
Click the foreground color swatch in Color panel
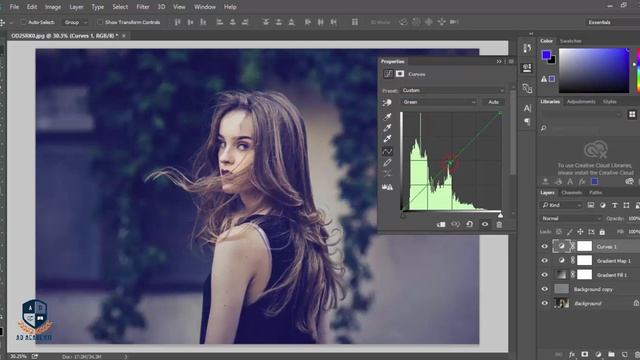coord(546,54)
